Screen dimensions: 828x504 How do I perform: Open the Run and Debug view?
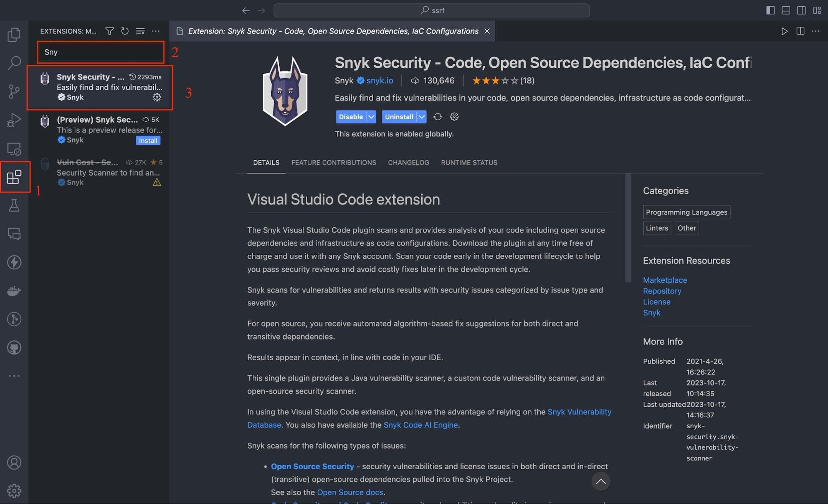point(14,120)
